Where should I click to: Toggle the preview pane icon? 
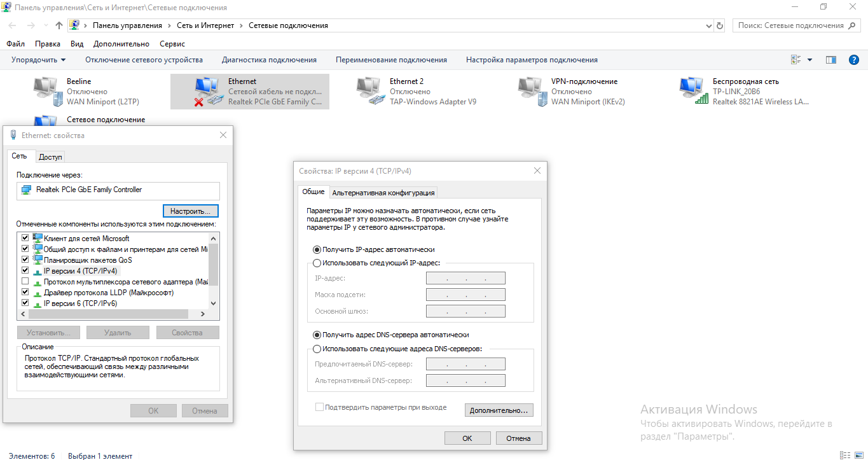point(830,60)
